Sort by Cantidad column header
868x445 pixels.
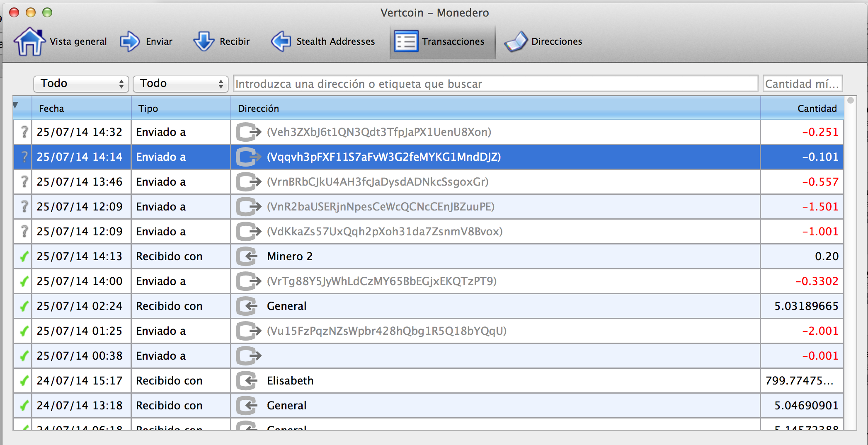click(x=802, y=109)
